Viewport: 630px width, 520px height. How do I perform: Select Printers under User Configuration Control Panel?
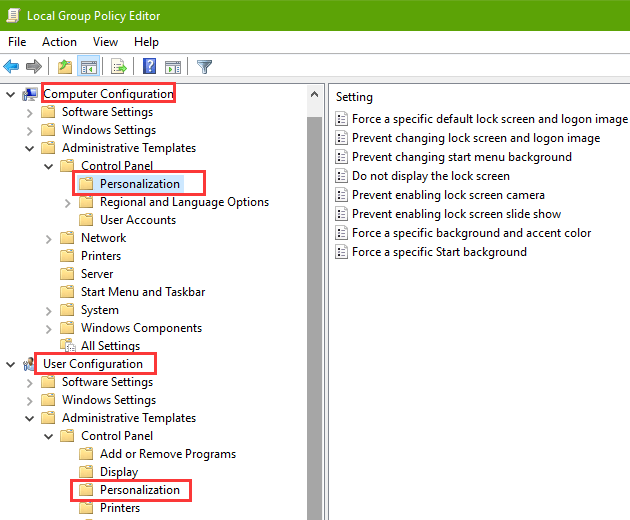120,508
